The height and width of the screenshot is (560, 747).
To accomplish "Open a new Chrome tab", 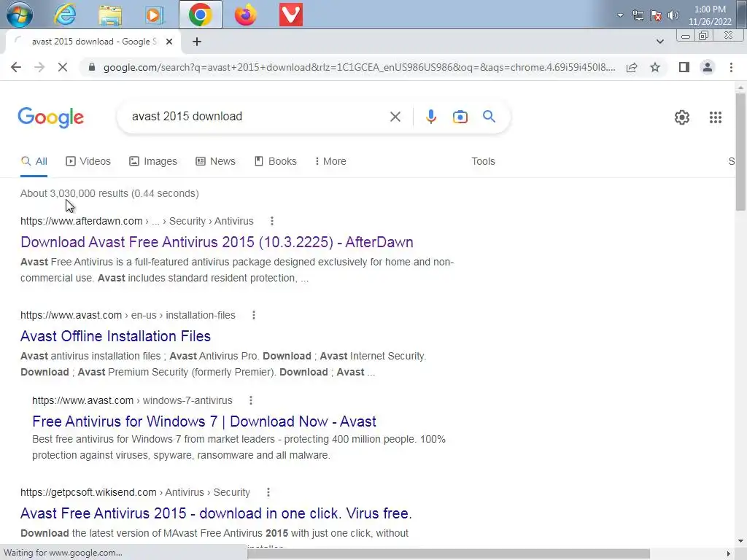I will (x=197, y=42).
